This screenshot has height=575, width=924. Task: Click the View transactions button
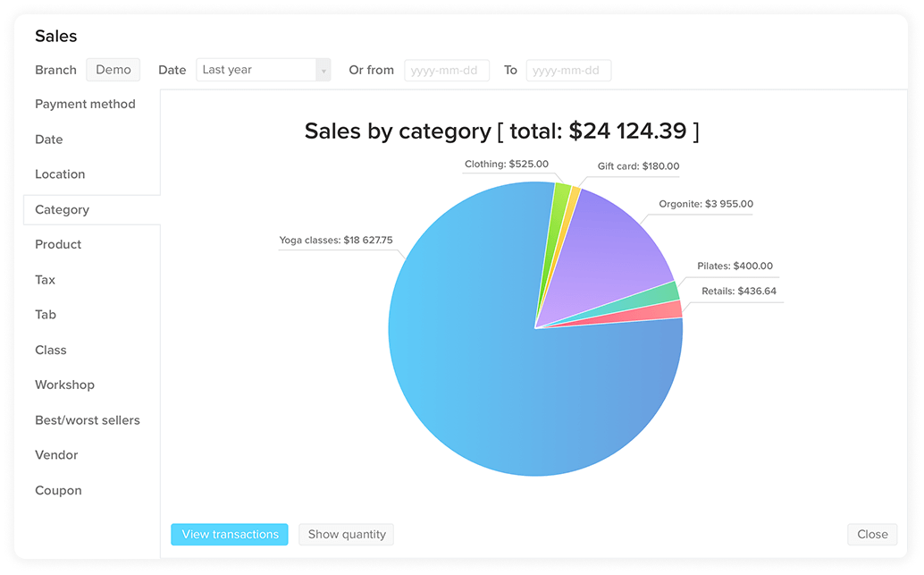tap(229, 534)
